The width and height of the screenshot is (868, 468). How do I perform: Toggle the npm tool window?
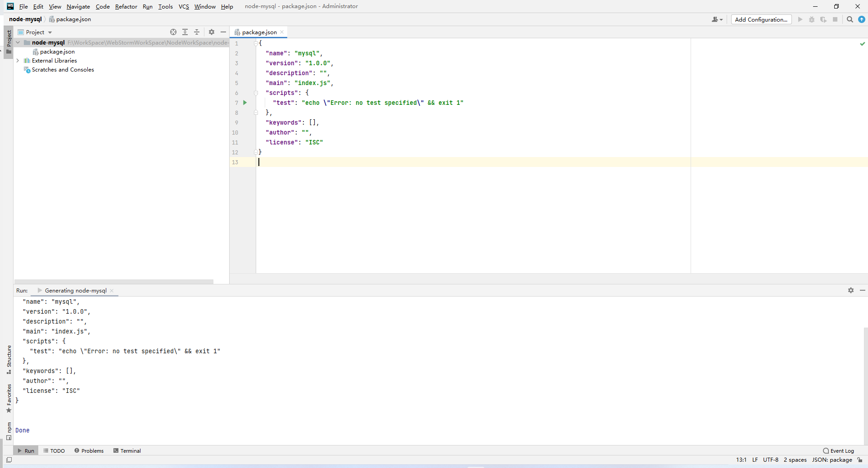[9, 431]
